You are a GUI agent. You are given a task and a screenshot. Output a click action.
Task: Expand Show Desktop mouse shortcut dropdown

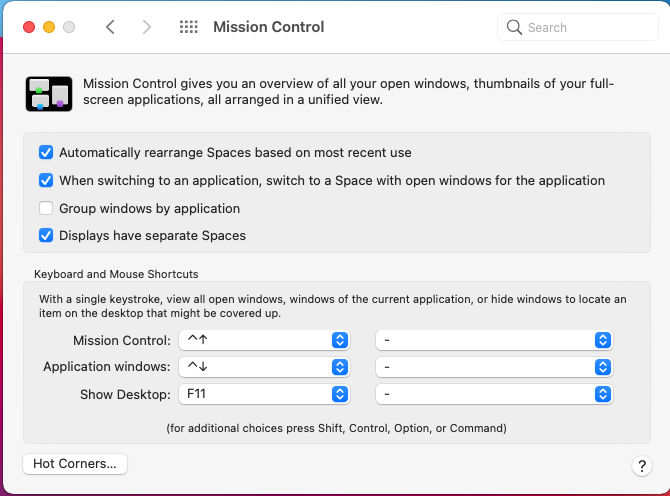pos(493,394)
